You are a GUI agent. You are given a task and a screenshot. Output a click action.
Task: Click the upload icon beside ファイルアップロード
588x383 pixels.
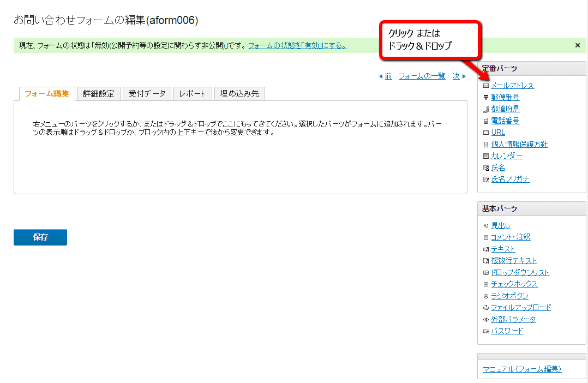(x=486, y=308)
